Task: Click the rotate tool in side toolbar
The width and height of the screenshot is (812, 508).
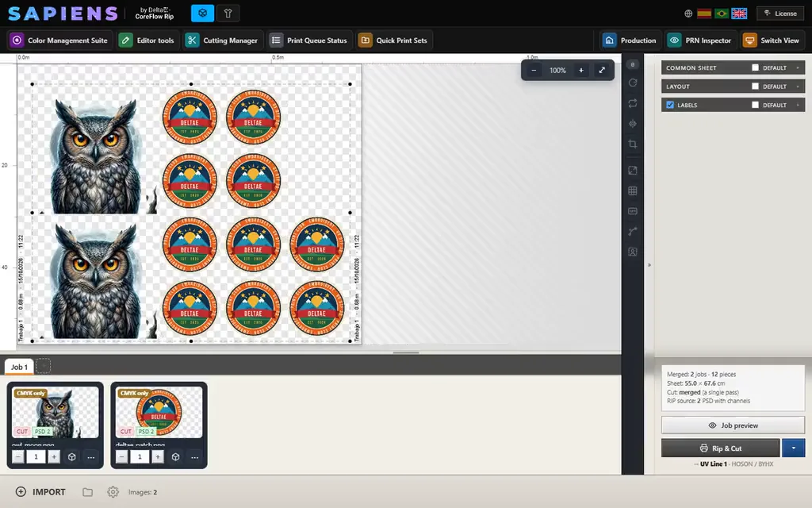Action: click(x=632, y=83)
